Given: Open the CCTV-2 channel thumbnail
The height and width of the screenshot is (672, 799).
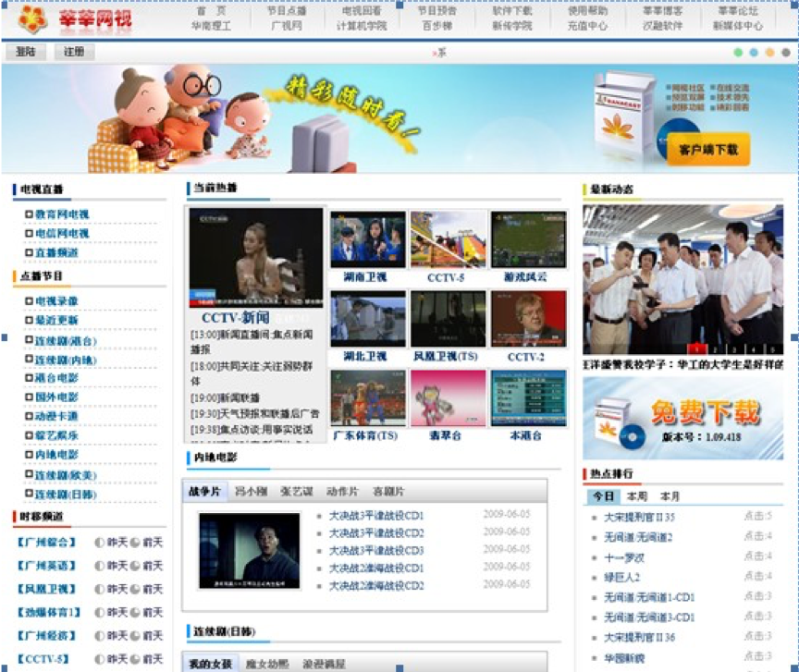Looking at the screenshot, I should [x=528, y=319].
